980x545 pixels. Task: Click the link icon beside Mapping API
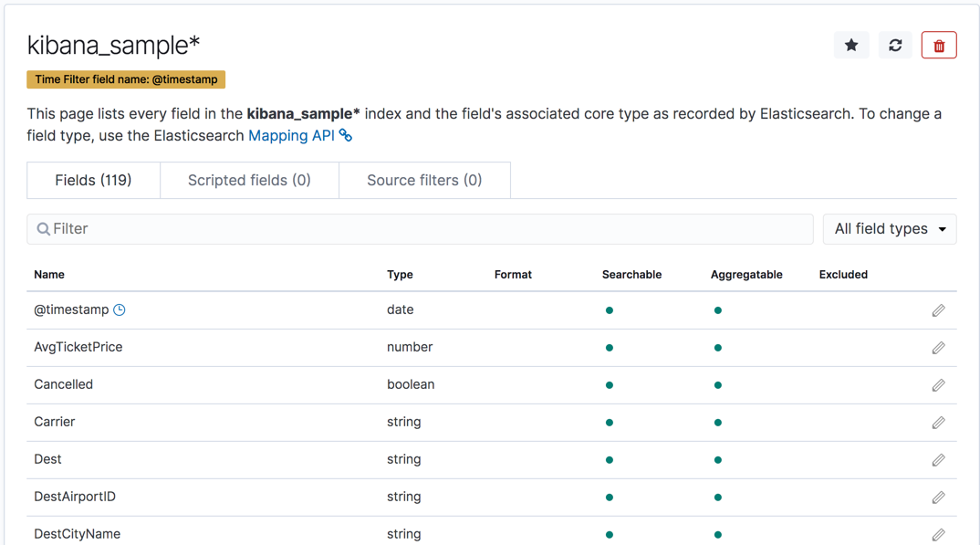tap(345, 135)
